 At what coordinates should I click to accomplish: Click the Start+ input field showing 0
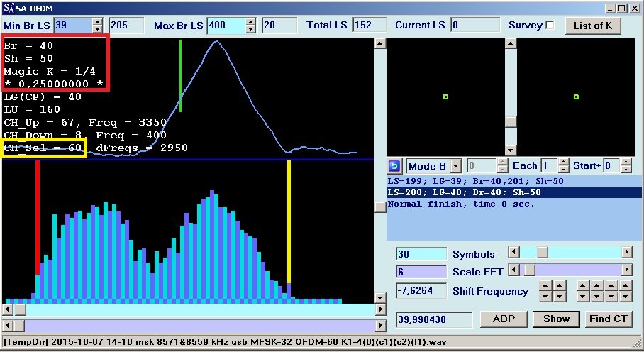click(612, 166)
